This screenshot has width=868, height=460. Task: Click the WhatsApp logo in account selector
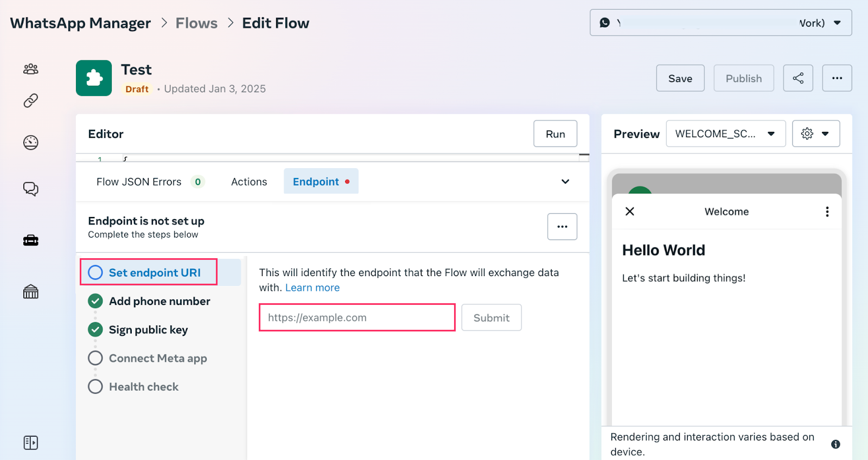(605, 23)
